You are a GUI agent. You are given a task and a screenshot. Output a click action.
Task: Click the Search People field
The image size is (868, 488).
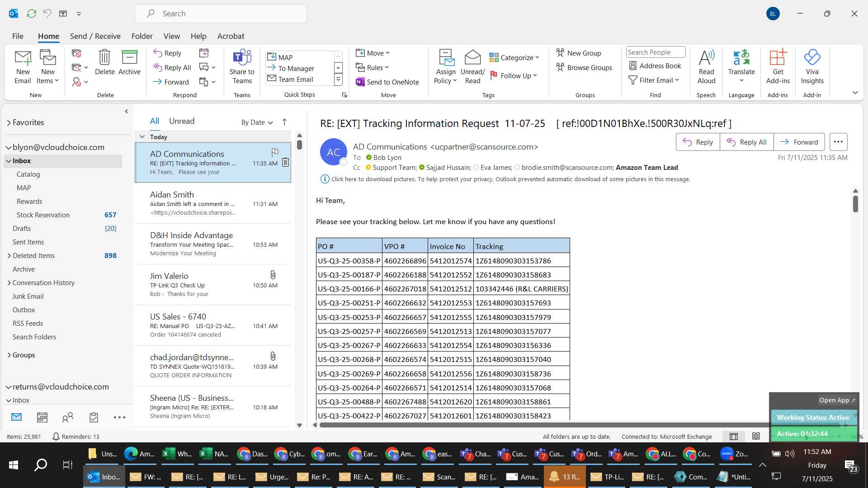(x=656, y=52)
